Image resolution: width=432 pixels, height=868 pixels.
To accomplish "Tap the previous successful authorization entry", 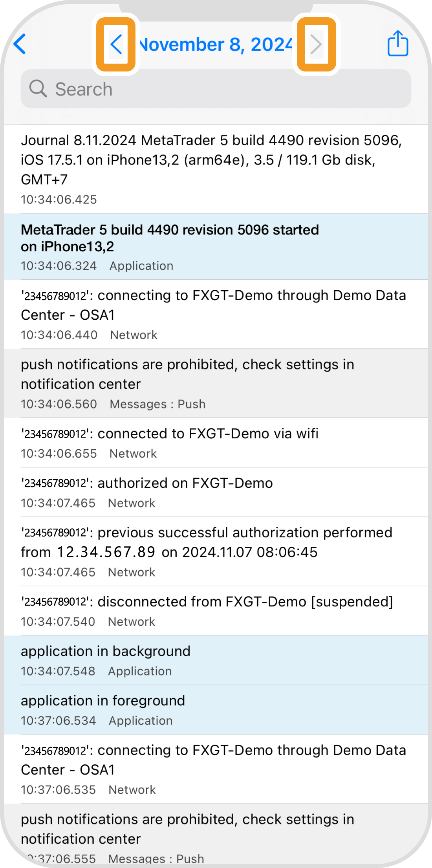I will 216,551.
